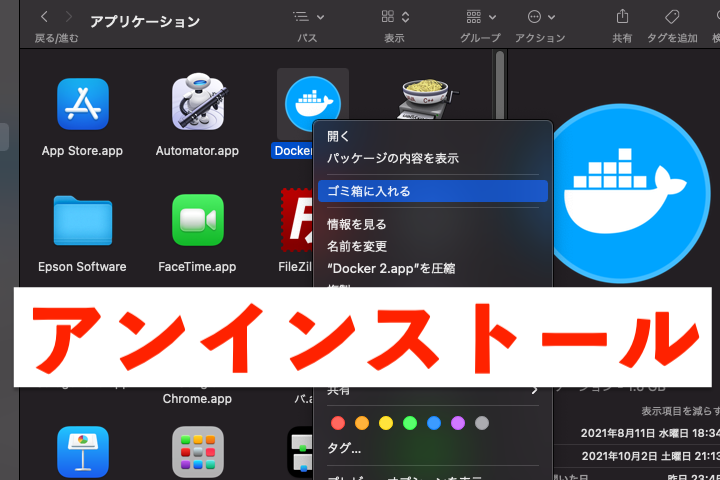Viewport: 720px width, 480px height.
Task: Choose タグ... in the context menu
Action: (433, 448)
